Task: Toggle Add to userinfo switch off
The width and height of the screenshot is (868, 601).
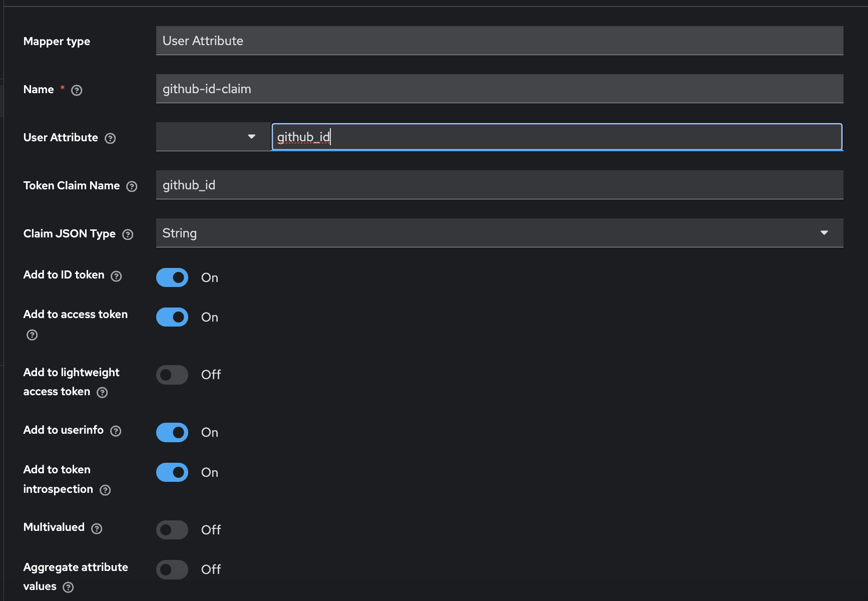Action: [x=172, y=432]
